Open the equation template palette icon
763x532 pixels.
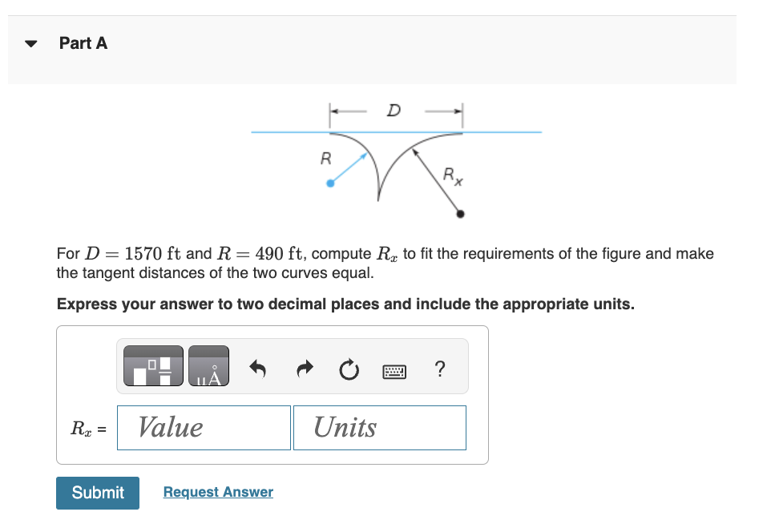point(152,365)
